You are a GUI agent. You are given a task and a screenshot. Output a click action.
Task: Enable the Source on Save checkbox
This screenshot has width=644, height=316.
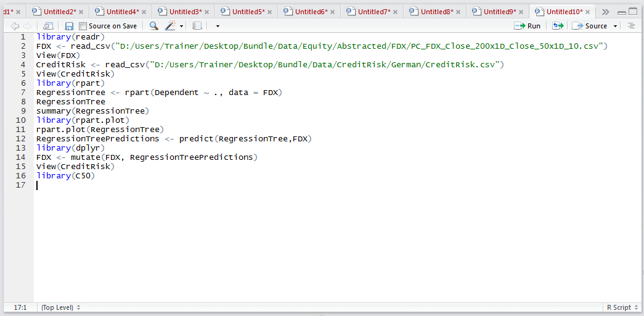83,26
